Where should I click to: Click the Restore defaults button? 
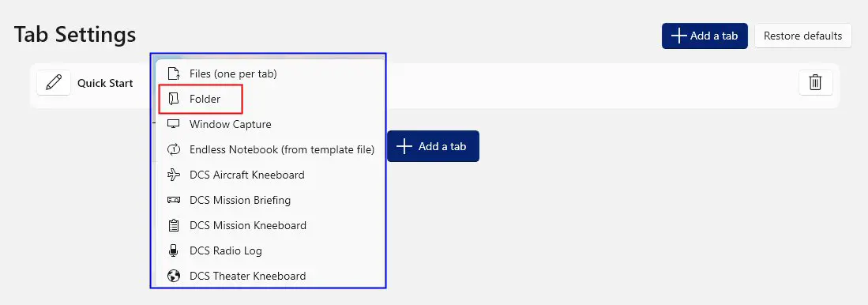click(x=802, y=36)
